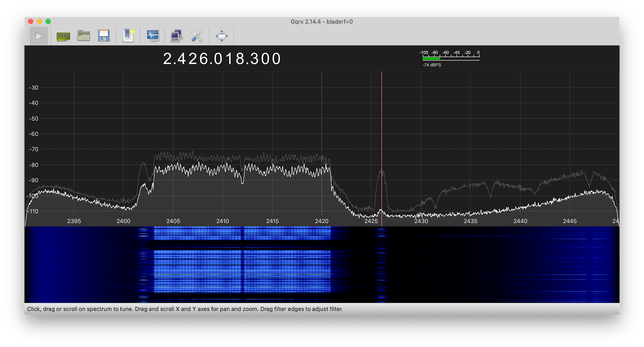The image size is (644, 347).
Task: Click the save settings floppy icon
Action: tap(104, 36)
